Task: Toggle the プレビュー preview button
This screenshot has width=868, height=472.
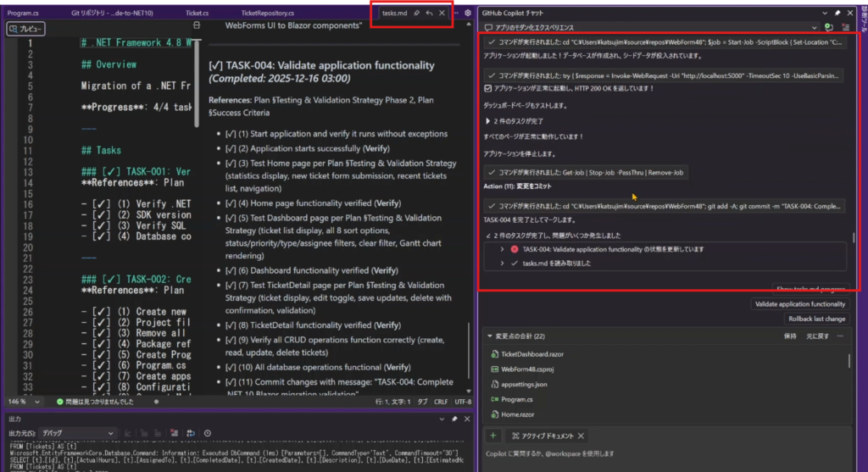Action: (26, 29)
